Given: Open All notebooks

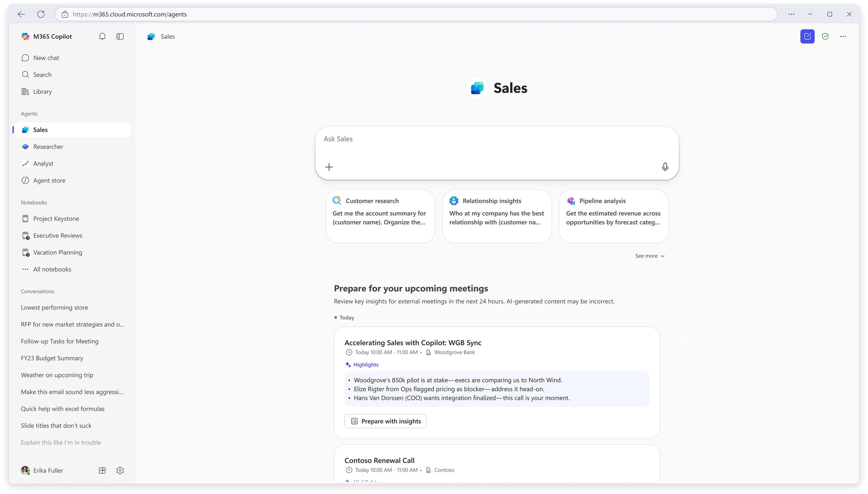Looking at the screenshot, I should (52, 269).
